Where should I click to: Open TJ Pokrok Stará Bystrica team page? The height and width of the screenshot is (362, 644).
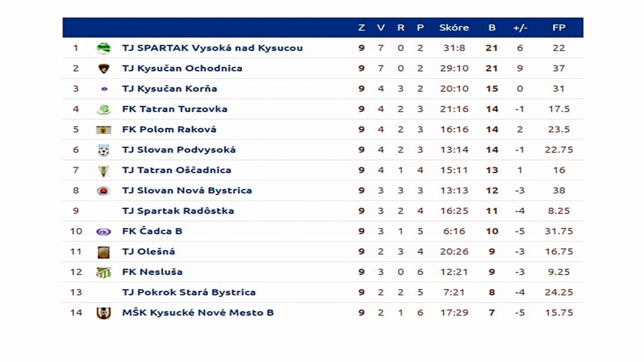point(189,292)
